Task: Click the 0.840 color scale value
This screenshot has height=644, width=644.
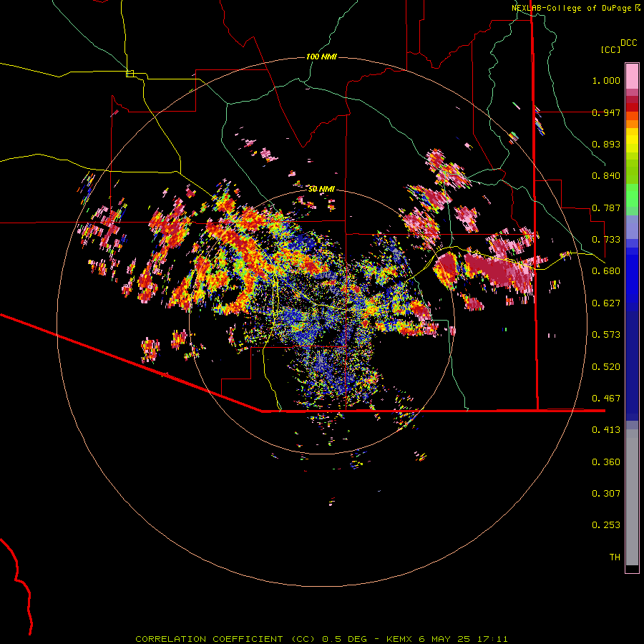Action: pyautogui.click(x=606, y=176)
